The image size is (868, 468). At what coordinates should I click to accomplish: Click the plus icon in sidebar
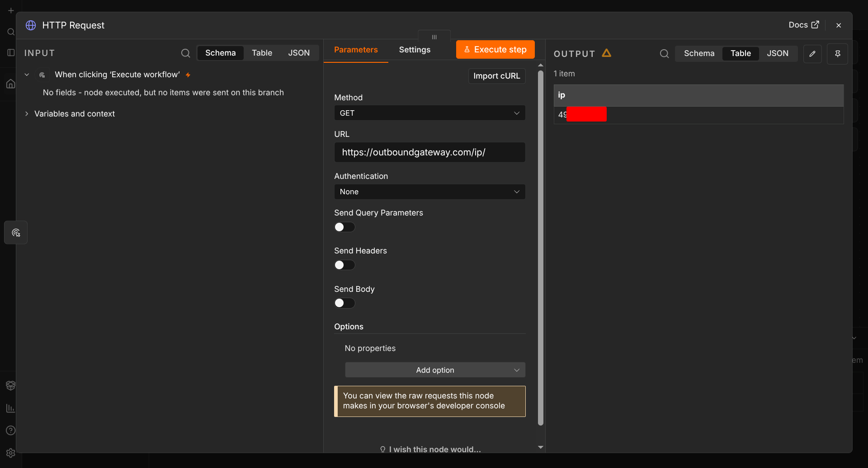[11, 10]
